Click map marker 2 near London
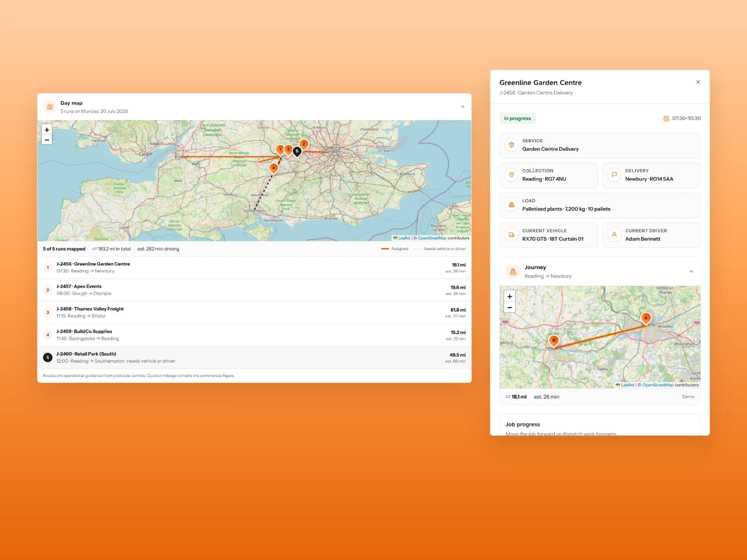Viewport: 747px width, 560px height. (x=303, y=145)
